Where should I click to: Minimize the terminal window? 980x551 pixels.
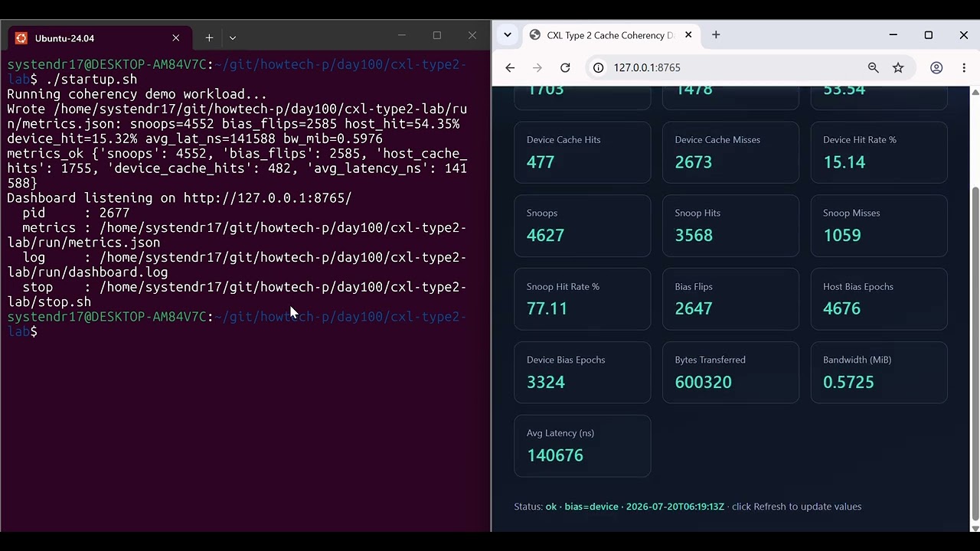click(x=401, y=36)
